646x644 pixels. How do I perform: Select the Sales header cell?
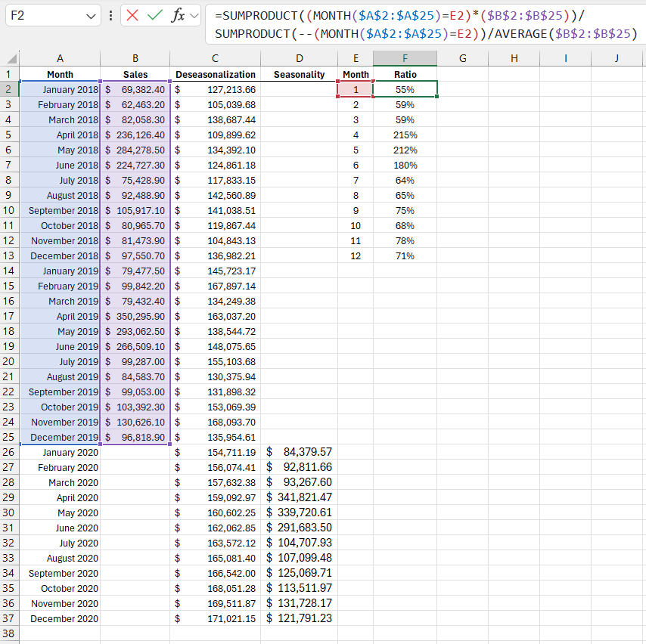tap(135, 74)
